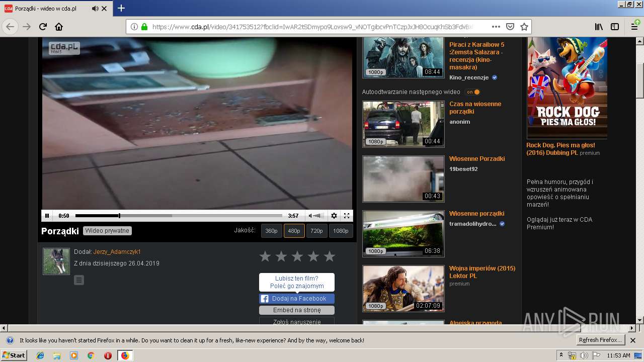Toggle autoplay next video switch

[472, 92]
